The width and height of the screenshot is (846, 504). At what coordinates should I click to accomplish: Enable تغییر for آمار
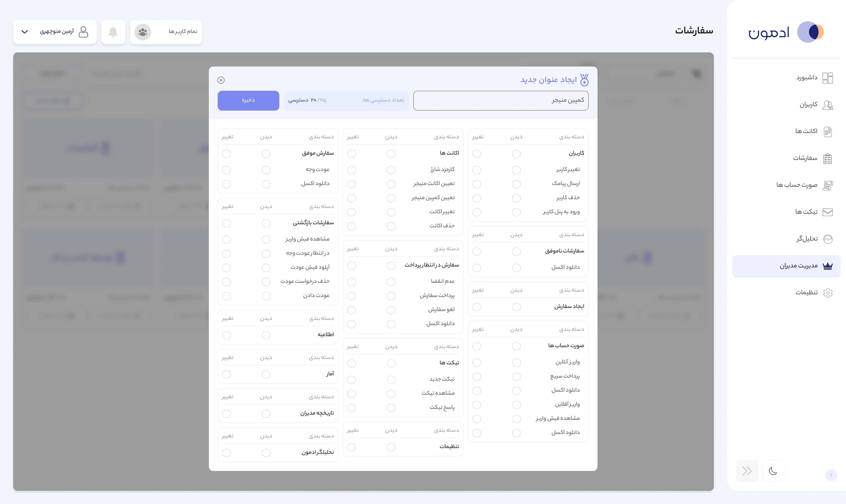pos(226,374)
